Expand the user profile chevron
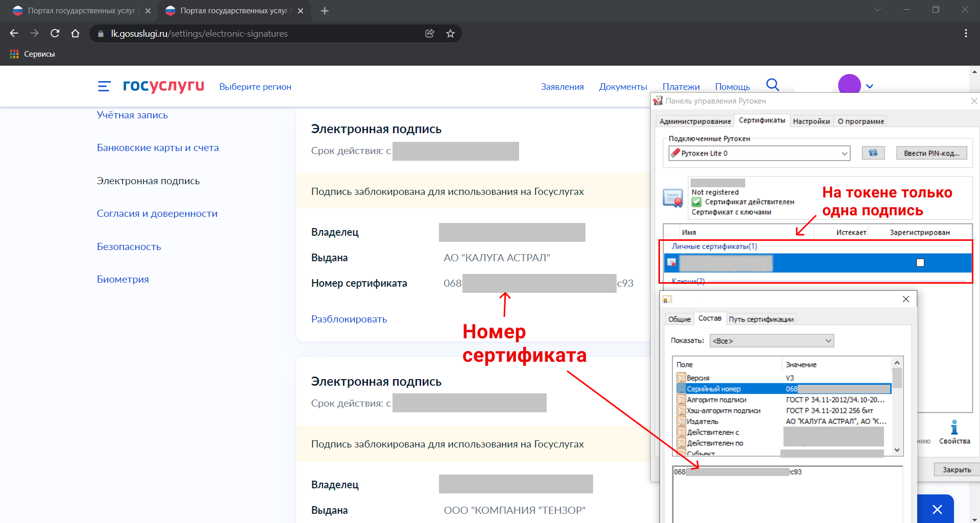Image resolution: width=980 pixels, height=523 pixels. pos(870,86)
